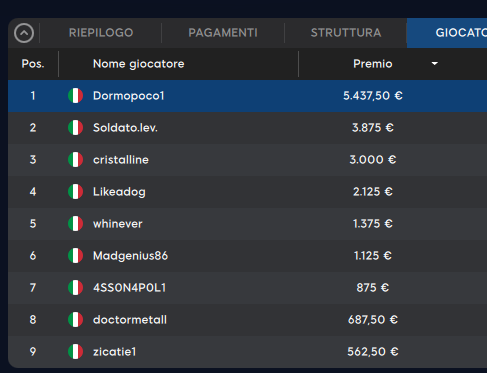Sort by Nome giocatore column header

pyautogui.click(x=138, y=64)
